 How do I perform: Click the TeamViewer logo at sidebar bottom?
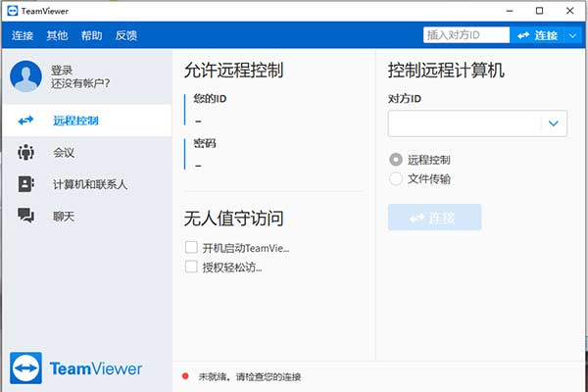pos(75,368)
